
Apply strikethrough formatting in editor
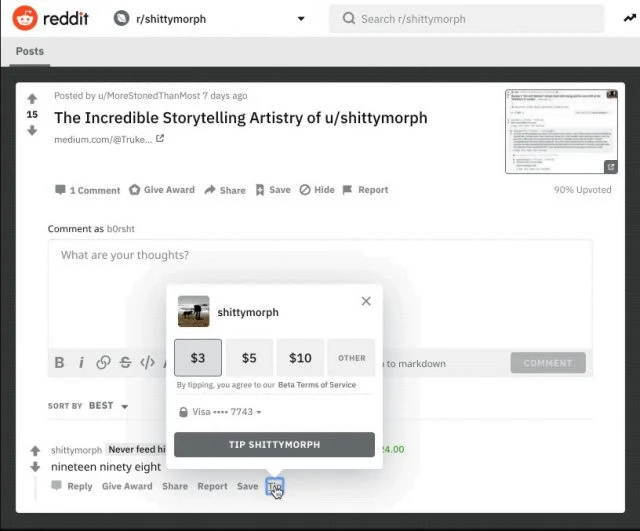coord(125,363)
